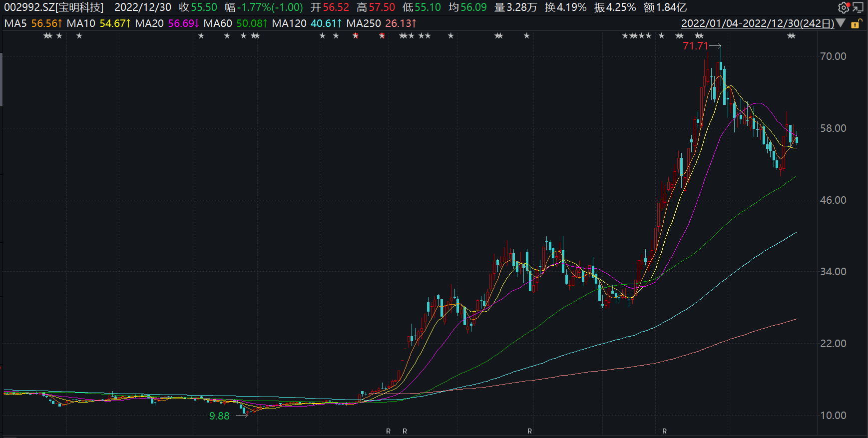Click the MA250 indicator label
Viewport: 868px width, 438px height.
[364, 23]
